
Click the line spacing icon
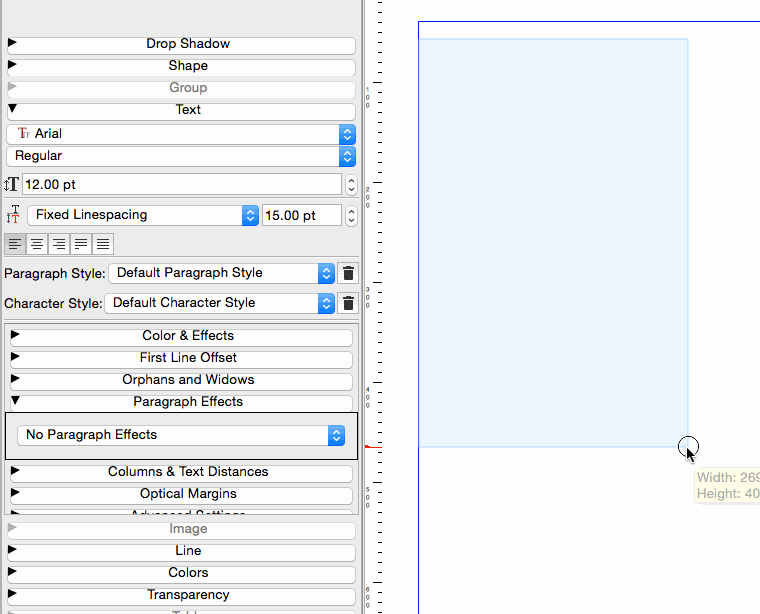click(13, 215)
